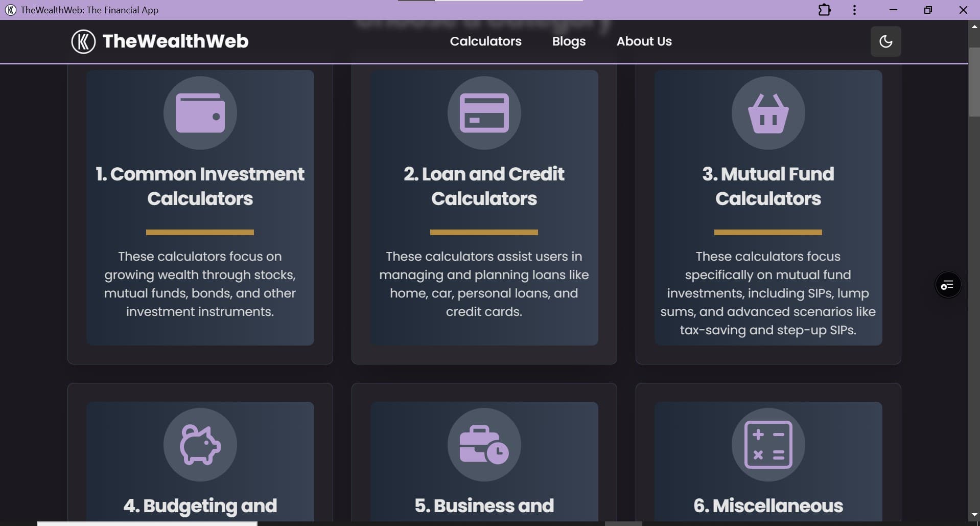Toggle the floating quick-navigation button
980x526 pixels.
(948, 284)
